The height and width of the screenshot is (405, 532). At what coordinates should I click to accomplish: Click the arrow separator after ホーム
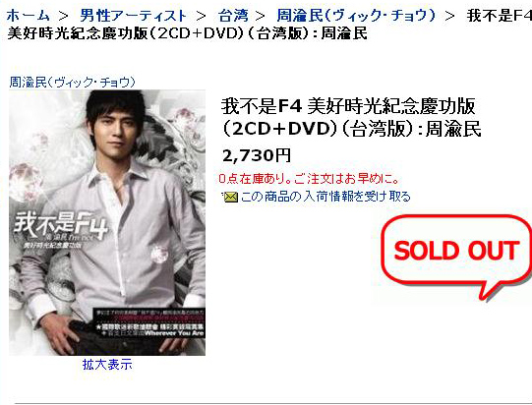64,16
